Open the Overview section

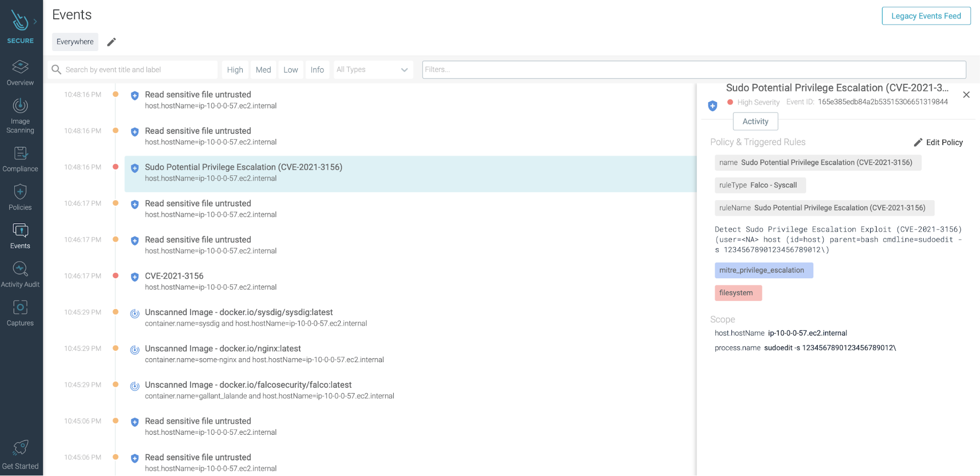pyautogui.click(x=20, y=73)
